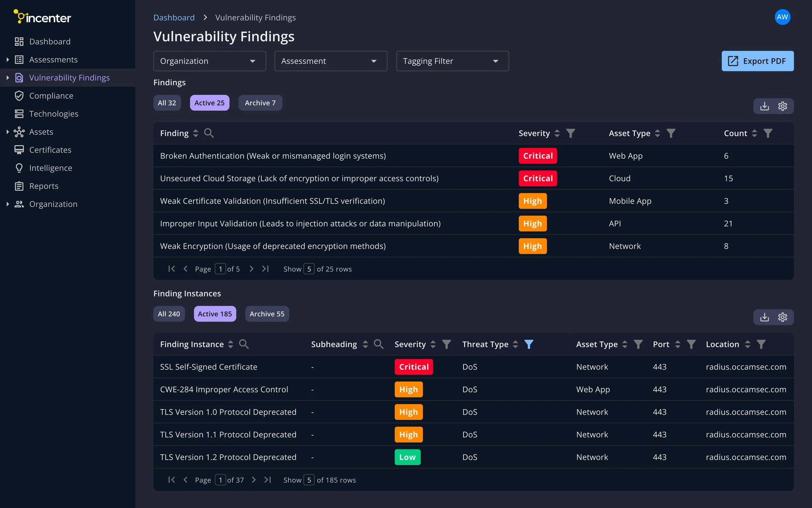Select the Vulnerability Findings sidebar icon
Screen dimensions: 812x508
[19, 77]
